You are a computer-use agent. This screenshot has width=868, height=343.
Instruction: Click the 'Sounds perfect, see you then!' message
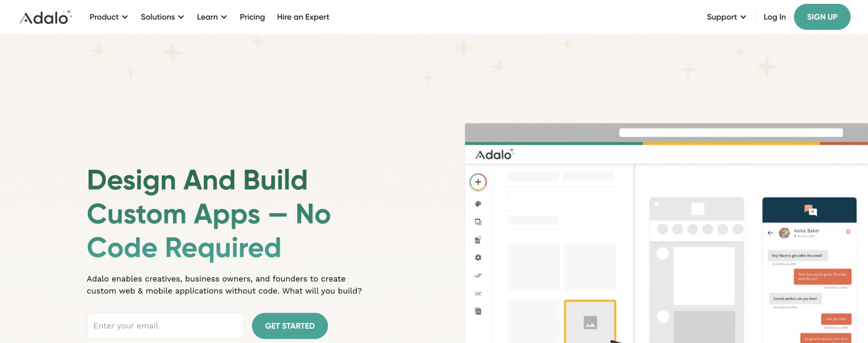(x=795, y=298)
